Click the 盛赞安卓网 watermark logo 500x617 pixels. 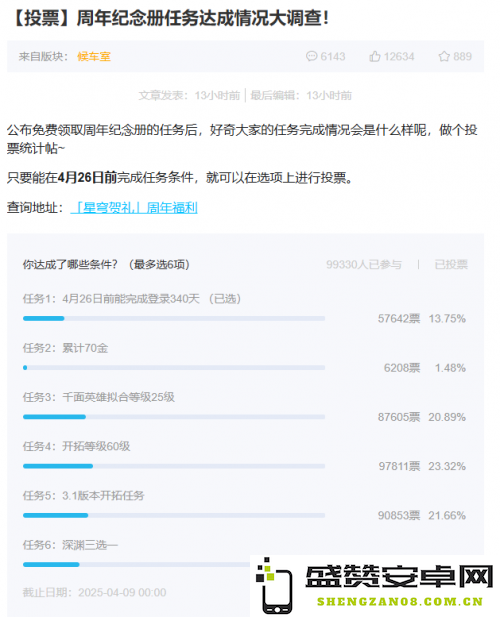pyautogui.click(x=399, y=577)
